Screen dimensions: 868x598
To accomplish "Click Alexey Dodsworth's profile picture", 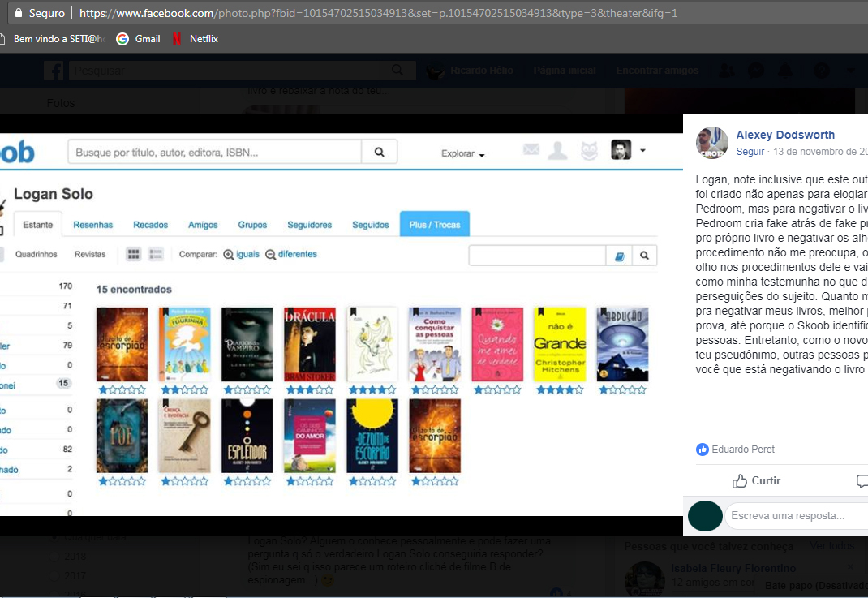I will 712,143.
